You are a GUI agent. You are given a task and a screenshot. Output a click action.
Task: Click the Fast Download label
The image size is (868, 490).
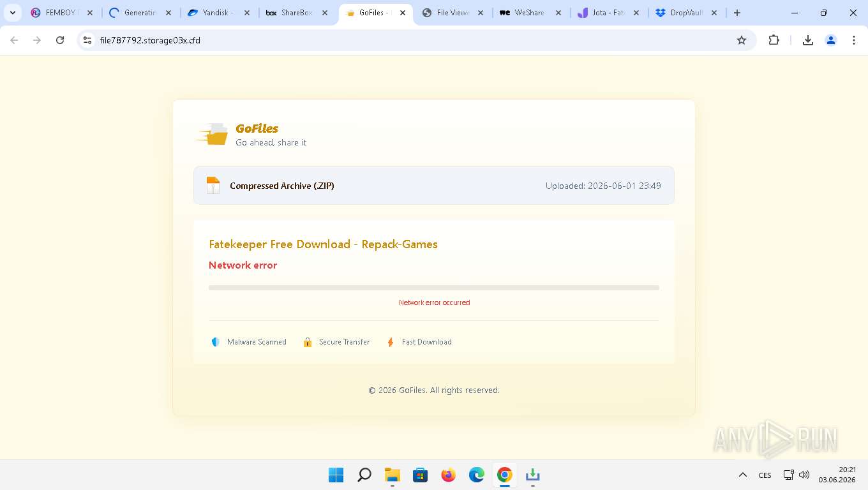click(x=426, y=342)
